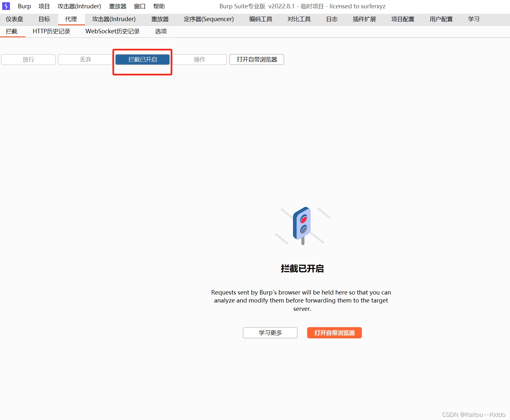
Task: Open the HTTP历史记录 sub-tab
Action: [52, 31]
